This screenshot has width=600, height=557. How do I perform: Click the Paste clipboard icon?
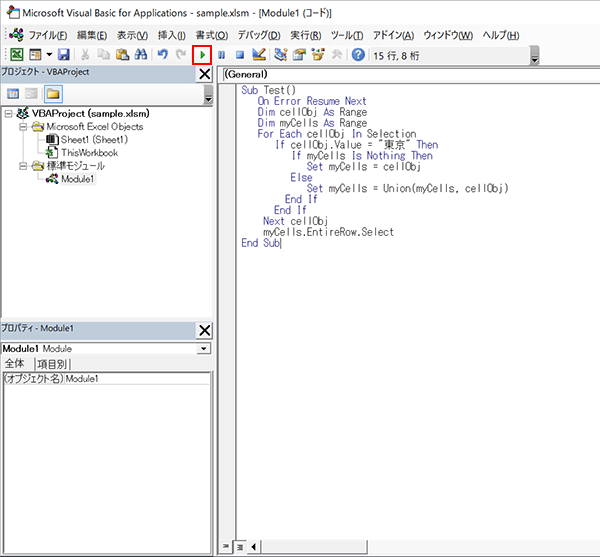[122, 55]
